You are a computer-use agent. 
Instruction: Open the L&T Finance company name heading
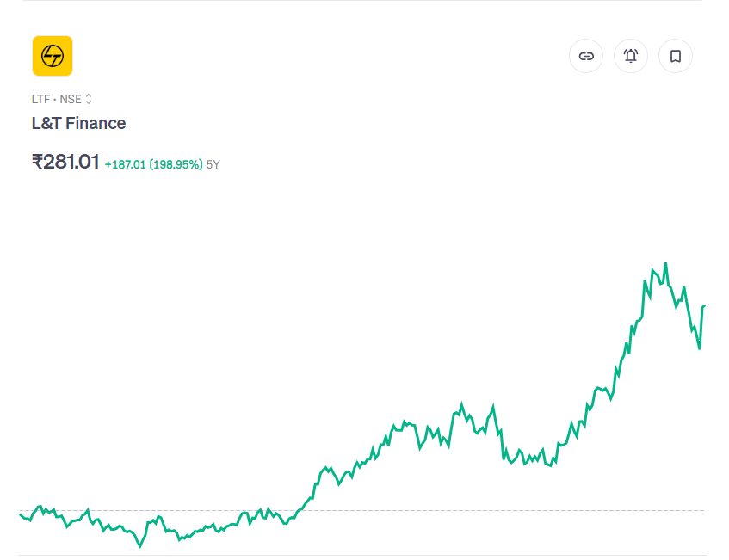click(79, 123)
